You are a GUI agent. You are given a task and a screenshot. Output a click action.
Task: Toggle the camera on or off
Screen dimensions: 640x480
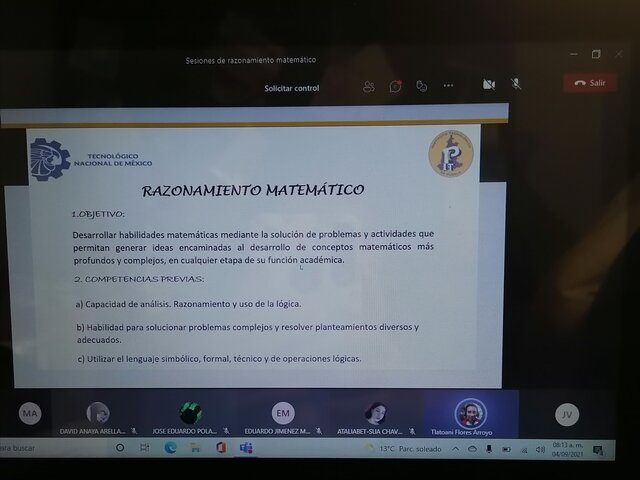click(489, 84)
